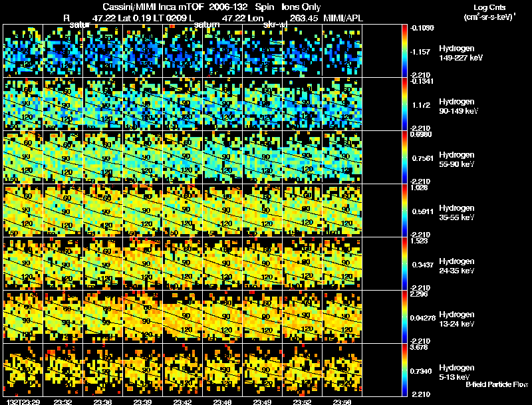Pick the Hydrogen 5-13 keV color bar
The width and height of the screenshot is (532, 405).
(x=404, y=370)
